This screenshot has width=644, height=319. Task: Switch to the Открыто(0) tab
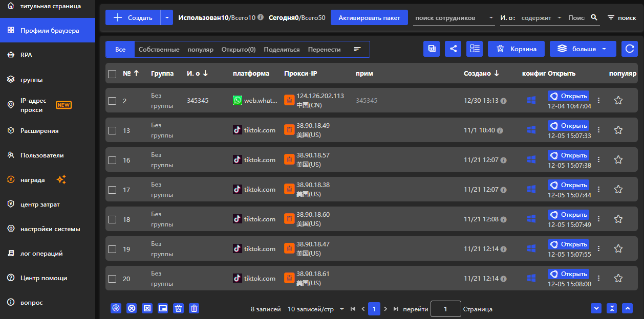click(x=239, y=50)
